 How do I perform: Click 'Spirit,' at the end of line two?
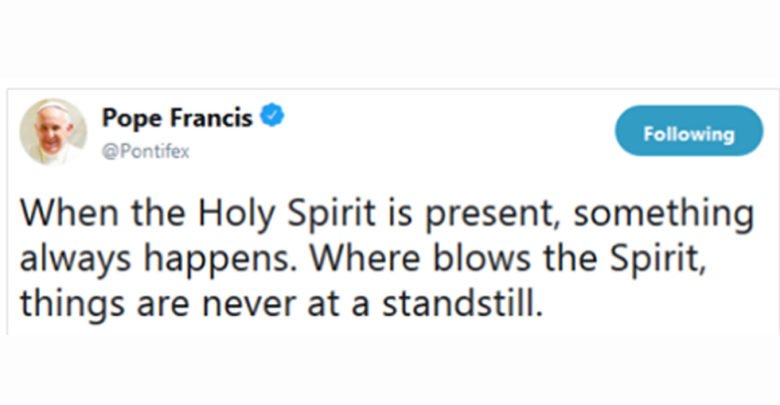pos(658,258)
